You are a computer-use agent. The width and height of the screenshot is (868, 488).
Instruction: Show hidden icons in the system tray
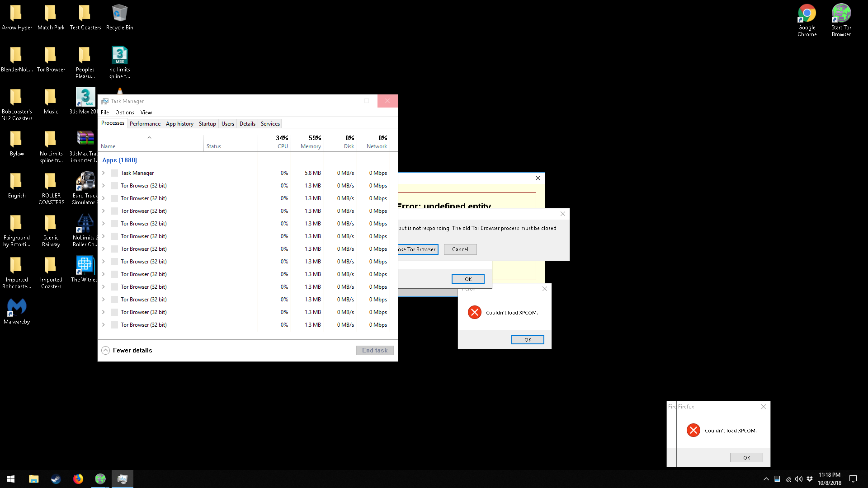pyautogui.click(x=766, y=479)
